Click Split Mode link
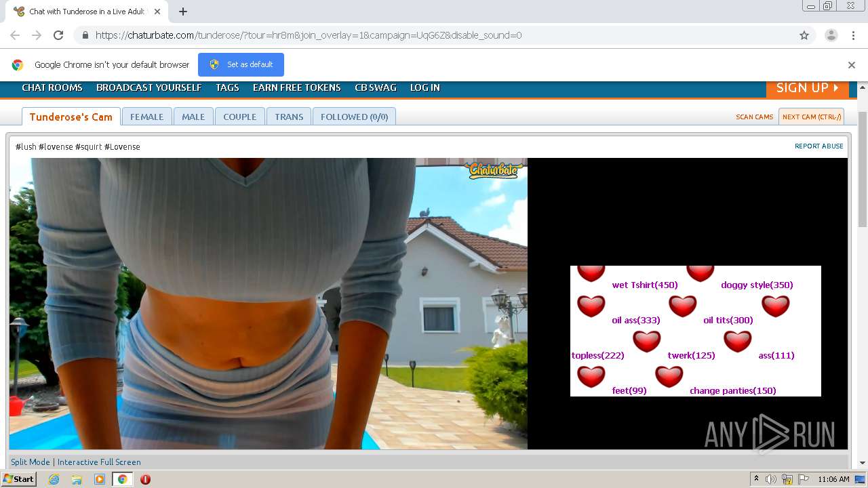Viewport: 868px width, 488px height. coord(31,462)
